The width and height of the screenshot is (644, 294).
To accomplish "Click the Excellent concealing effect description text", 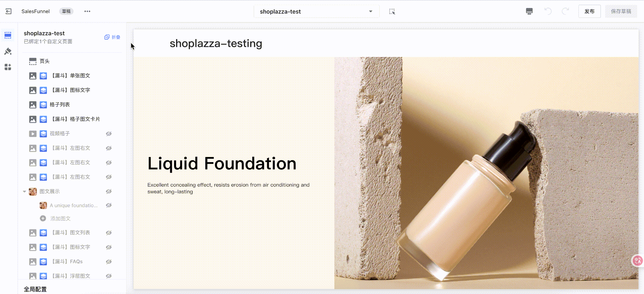I will 229,188.
